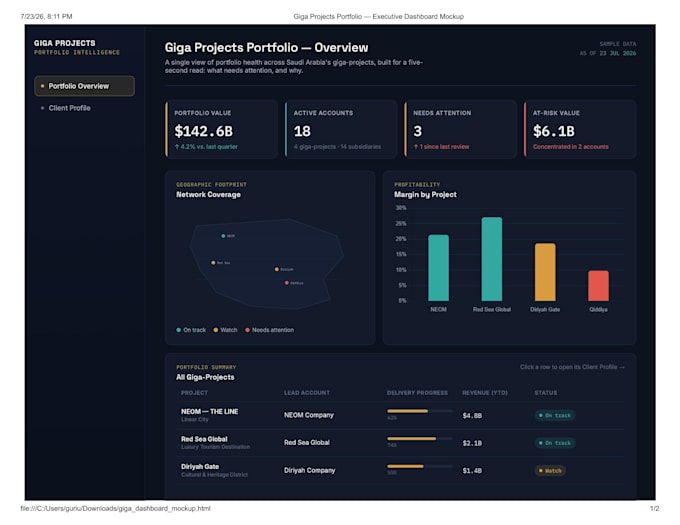
Task: Click the Red Sea Global delivery progress bar
Action: (419, 439)
